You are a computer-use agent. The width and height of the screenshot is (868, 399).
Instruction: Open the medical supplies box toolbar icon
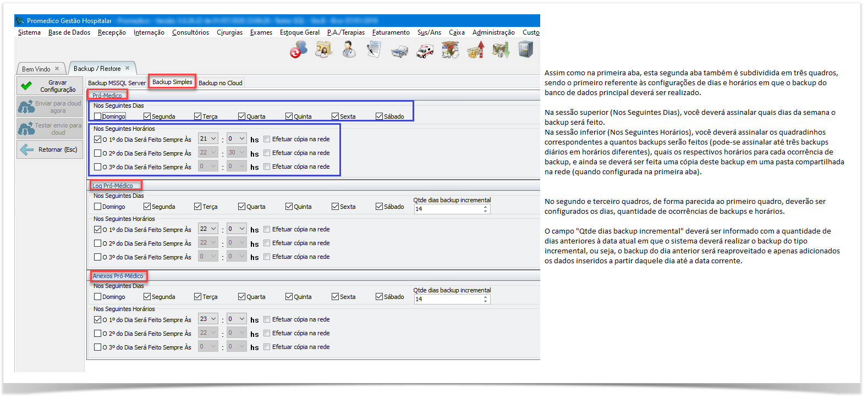pyautogui.click(x=450, y=50)
